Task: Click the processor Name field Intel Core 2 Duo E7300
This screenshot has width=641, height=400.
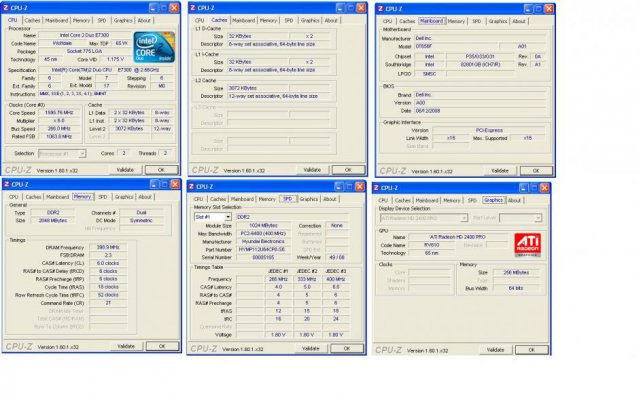Action: (x=85, y=35)
